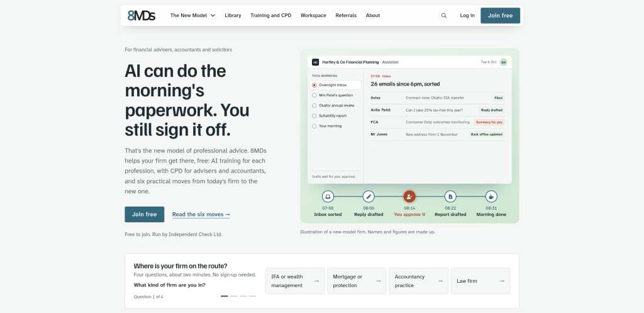Open the Library menu item

click(x=233, y=16)
